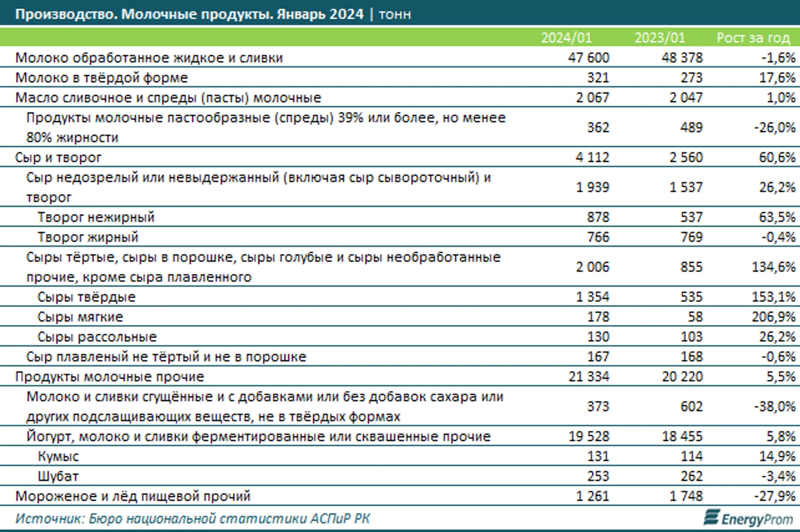Viewport: 800px width, 532px height.
Task: Select the «Мороженое и лёд пищевой прочий» row
Action: tap(133, 496)
